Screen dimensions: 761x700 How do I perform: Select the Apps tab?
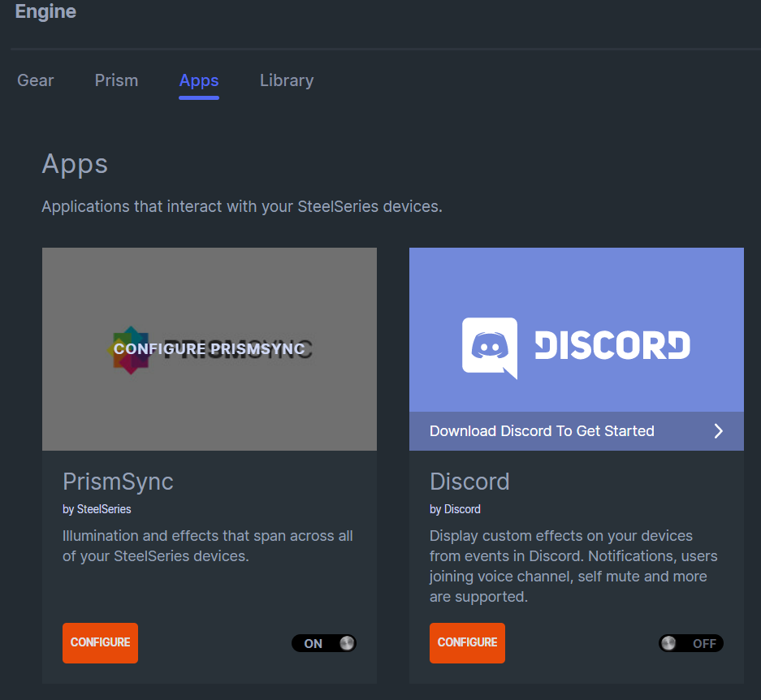pos(199,80)
